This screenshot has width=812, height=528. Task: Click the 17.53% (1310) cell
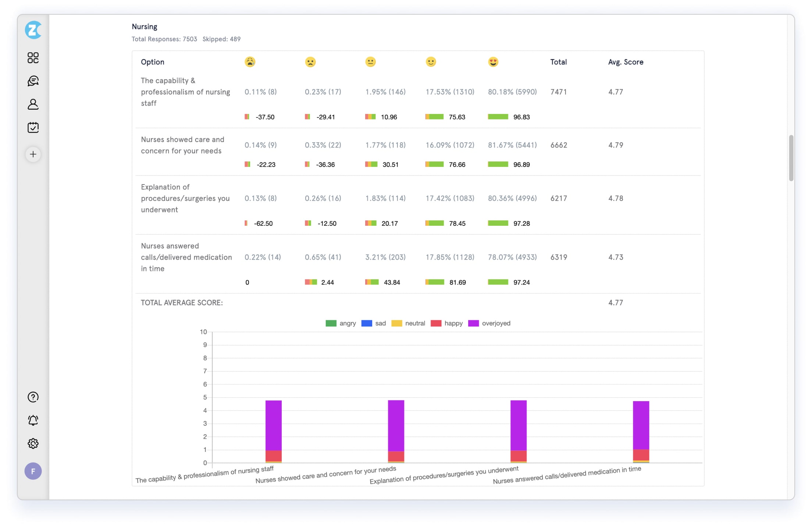coord(450,92)
